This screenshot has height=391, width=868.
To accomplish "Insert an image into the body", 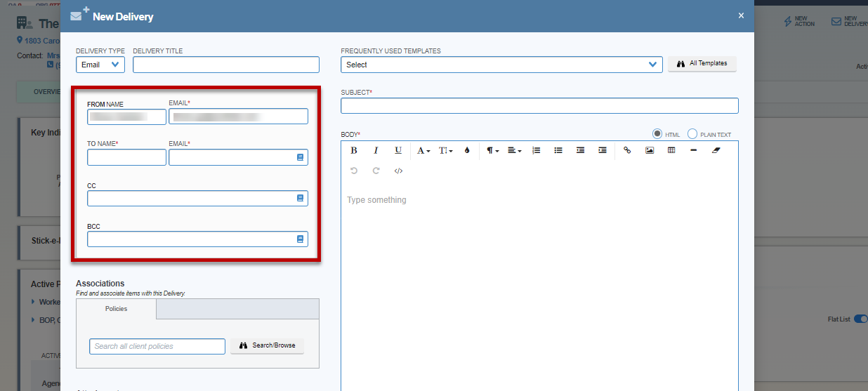I will [650, 150].
